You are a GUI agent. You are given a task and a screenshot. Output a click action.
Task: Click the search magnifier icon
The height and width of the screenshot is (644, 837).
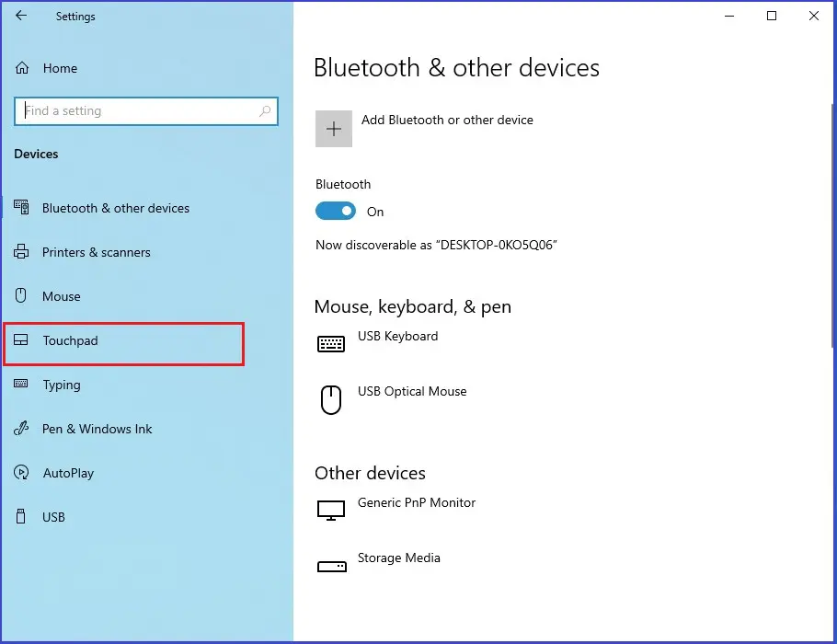point(265,111)
